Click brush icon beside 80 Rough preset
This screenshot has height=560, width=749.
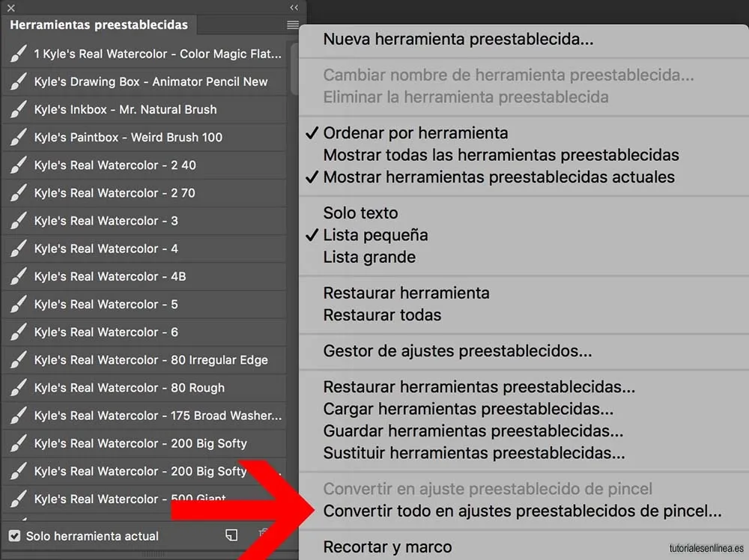click(x=18, y=388)
